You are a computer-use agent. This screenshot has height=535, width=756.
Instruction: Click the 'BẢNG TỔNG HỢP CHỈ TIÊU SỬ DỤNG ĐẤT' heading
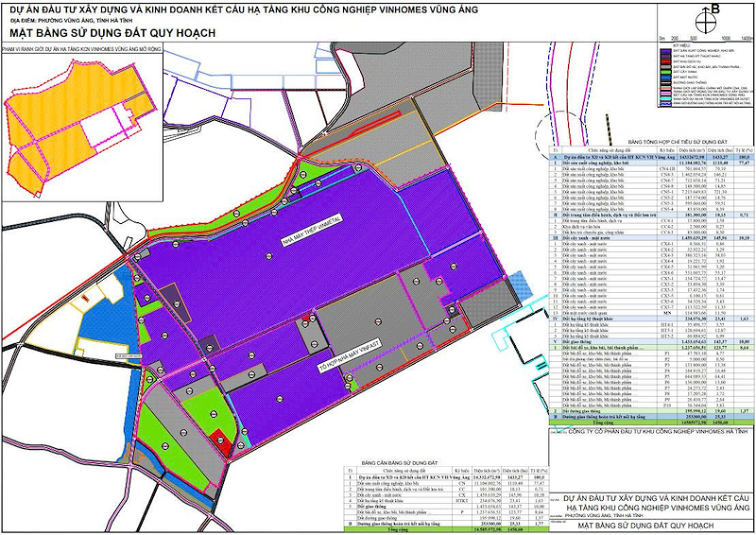coord(678,142)
